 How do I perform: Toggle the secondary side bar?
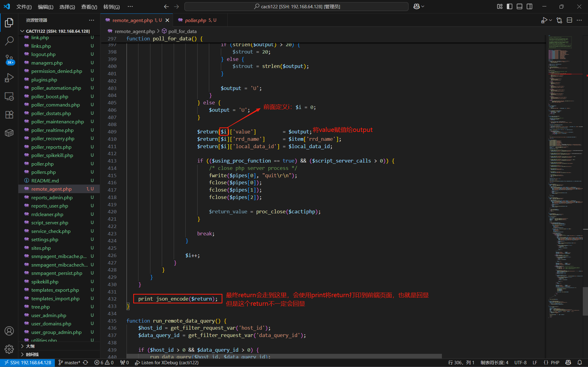tap(530, 6)
